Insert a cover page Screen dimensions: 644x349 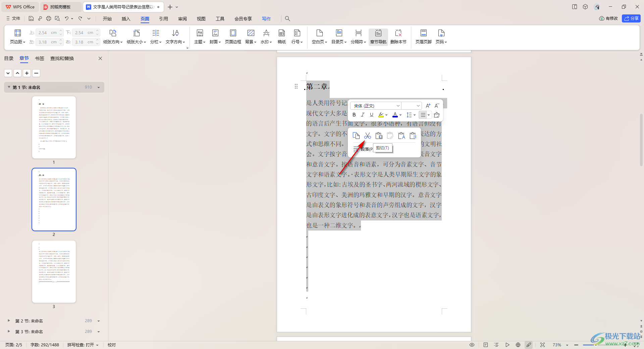click(x=215, y=37)
